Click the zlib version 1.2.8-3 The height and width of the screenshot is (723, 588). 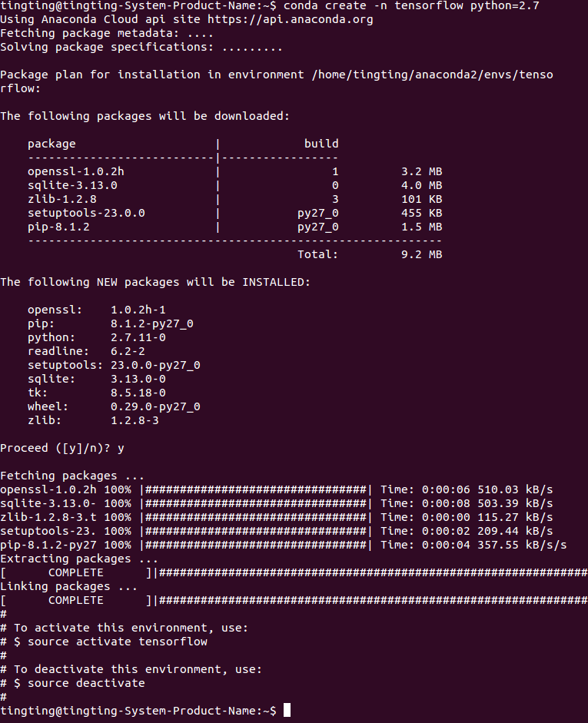[x=135, y=421]
